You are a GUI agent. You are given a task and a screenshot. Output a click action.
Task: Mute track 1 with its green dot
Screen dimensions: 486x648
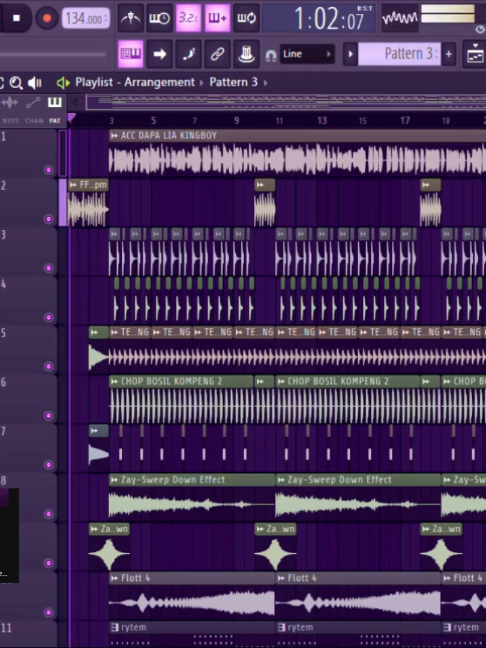pos(48,170)
